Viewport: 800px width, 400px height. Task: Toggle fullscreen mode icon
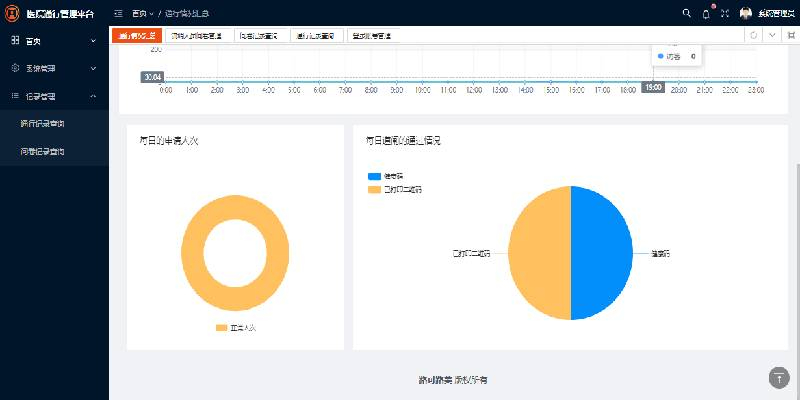[x=724, y=13]
